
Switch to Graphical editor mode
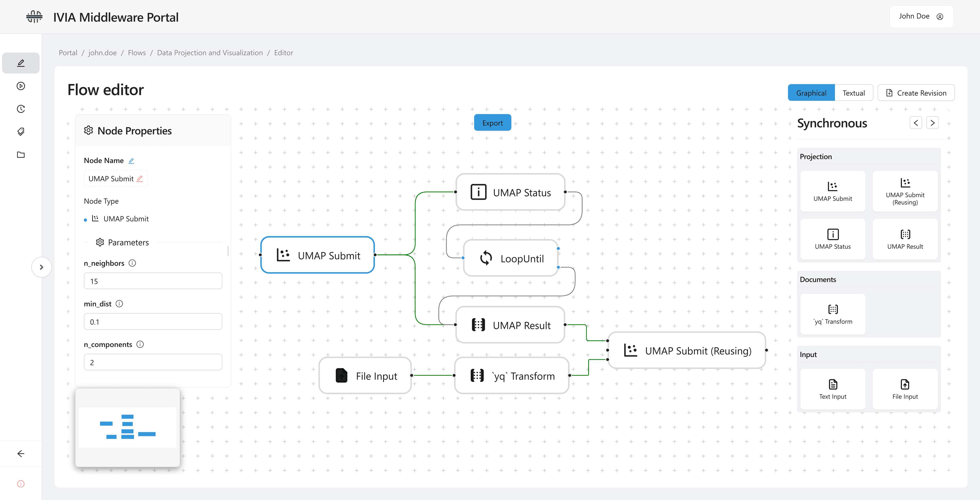811,93
